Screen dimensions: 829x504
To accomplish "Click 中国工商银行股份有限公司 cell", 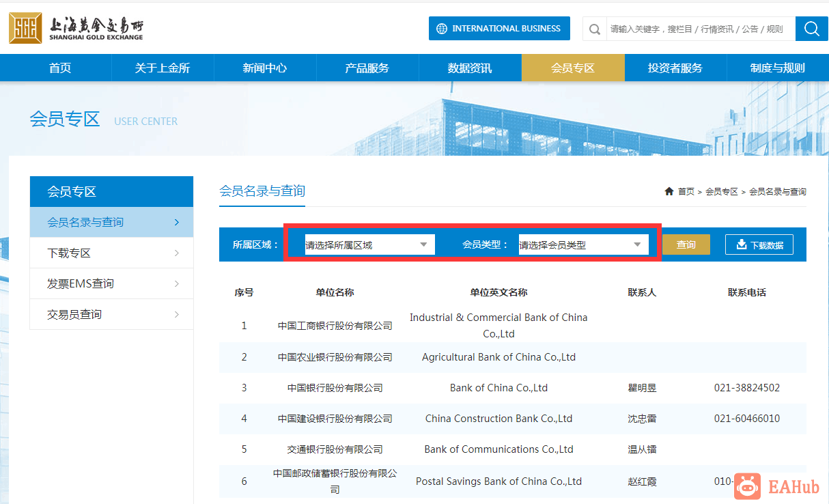I will pos(335,326).
